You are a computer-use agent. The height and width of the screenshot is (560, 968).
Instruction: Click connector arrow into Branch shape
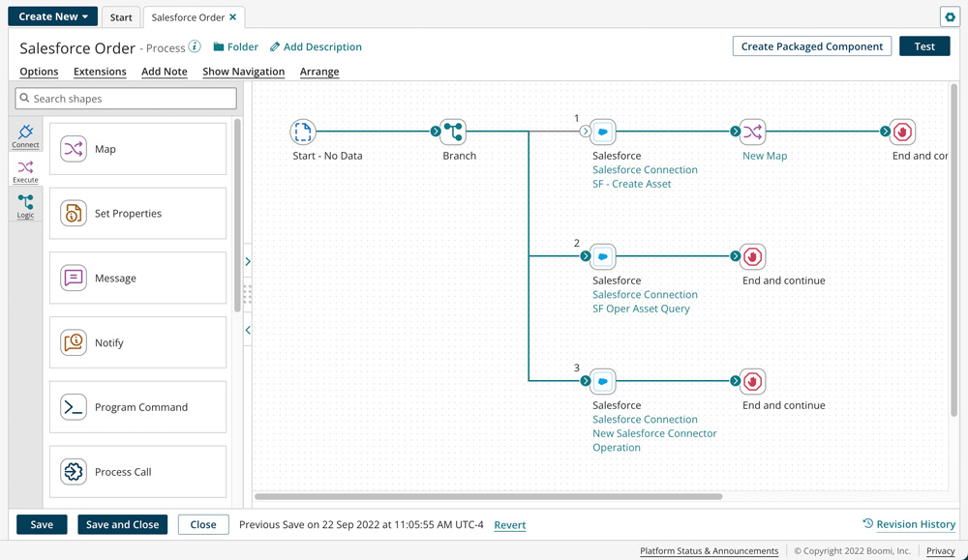pos(436,132)
